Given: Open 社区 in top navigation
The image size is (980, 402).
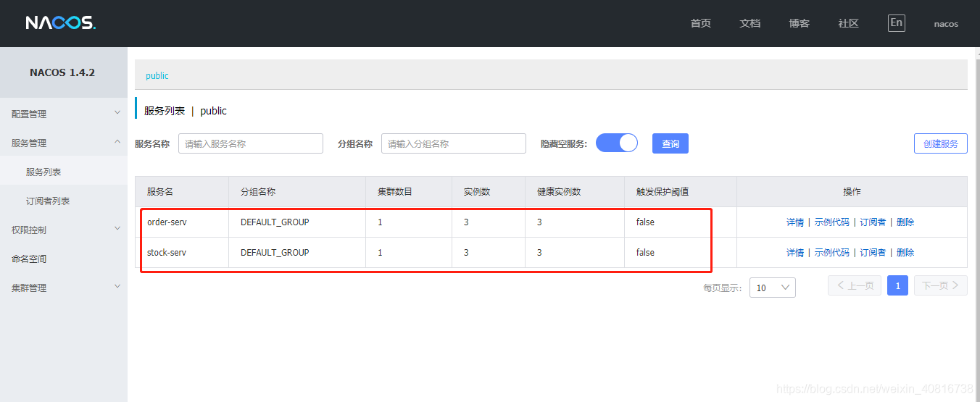Looking at the screenshot, I should click(x=849, y=23).
